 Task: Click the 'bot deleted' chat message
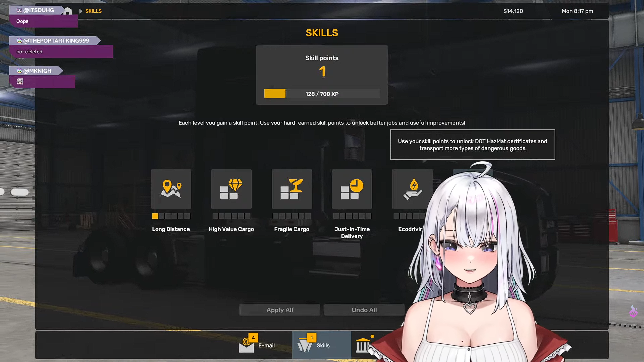pyautogui.click(x=30, y=52)
